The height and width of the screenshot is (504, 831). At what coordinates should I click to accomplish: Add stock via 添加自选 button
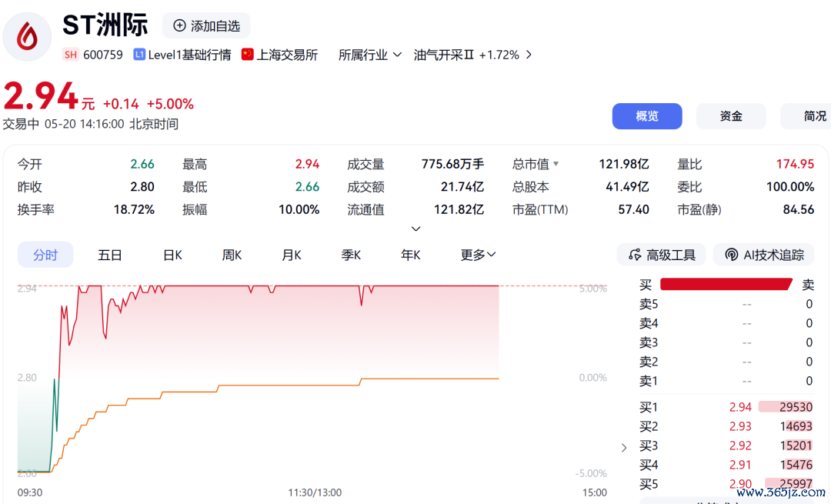click(x=206, y=25)
